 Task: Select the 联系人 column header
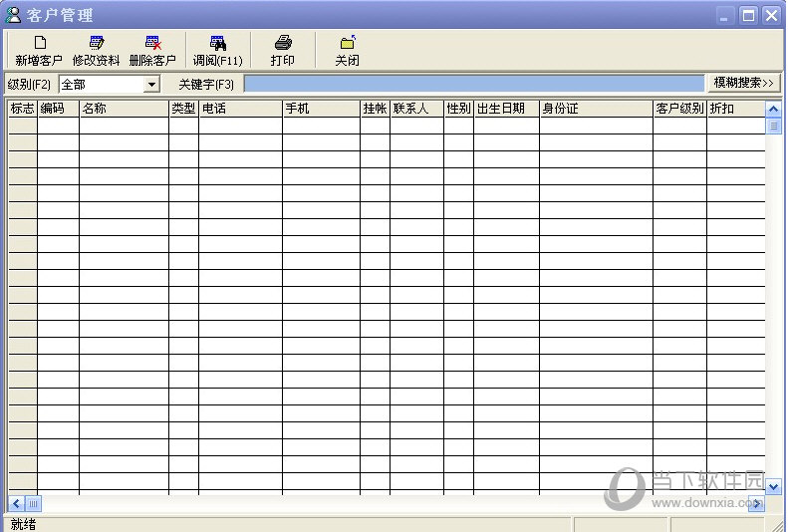coord(417,109)
